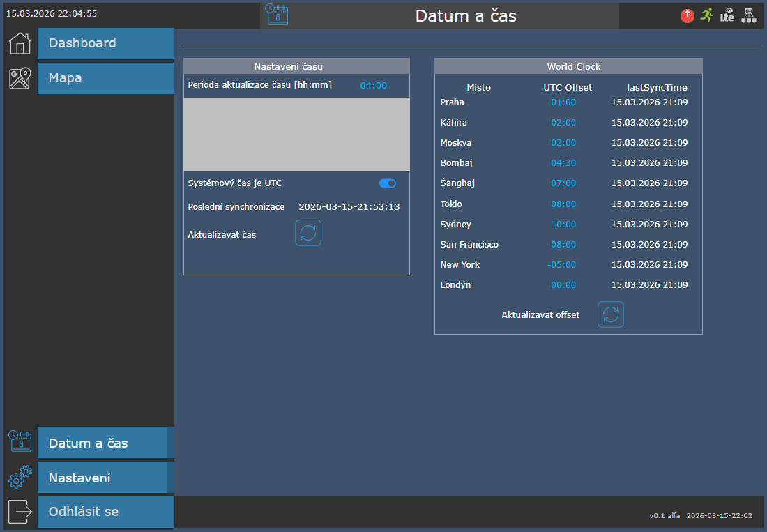Click the logout arrow icon
The height and width of the screenshot is (532, 767).
click(20, 511)
